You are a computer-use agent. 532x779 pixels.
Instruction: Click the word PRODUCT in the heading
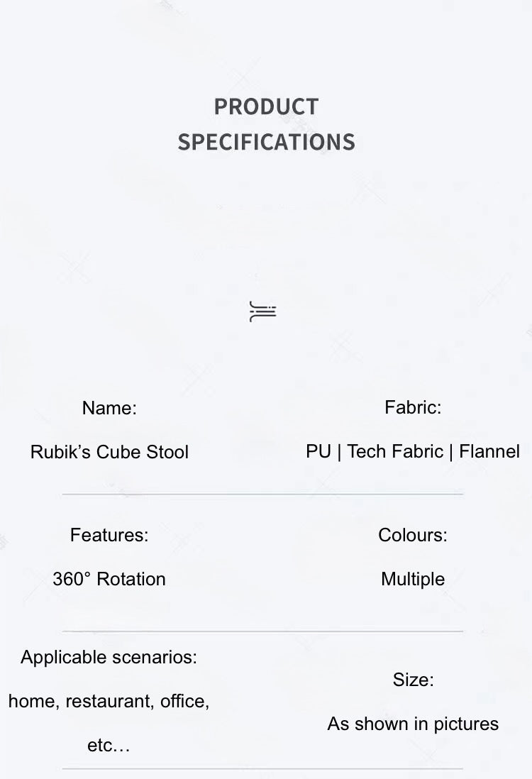tap(266, 106)
